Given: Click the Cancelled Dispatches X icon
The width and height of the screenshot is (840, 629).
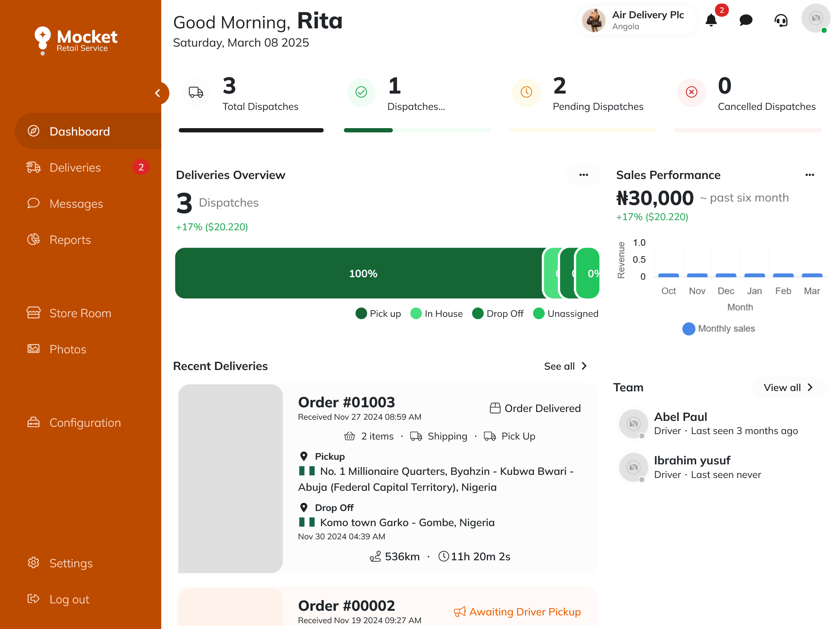Looking at the screenshot, I should (x=692, y=92).
